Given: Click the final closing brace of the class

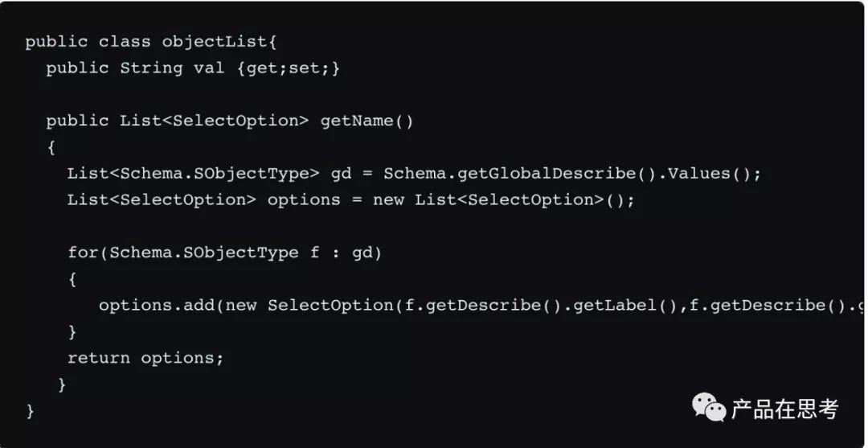Looking at the screenshot, I should point(31,411).
